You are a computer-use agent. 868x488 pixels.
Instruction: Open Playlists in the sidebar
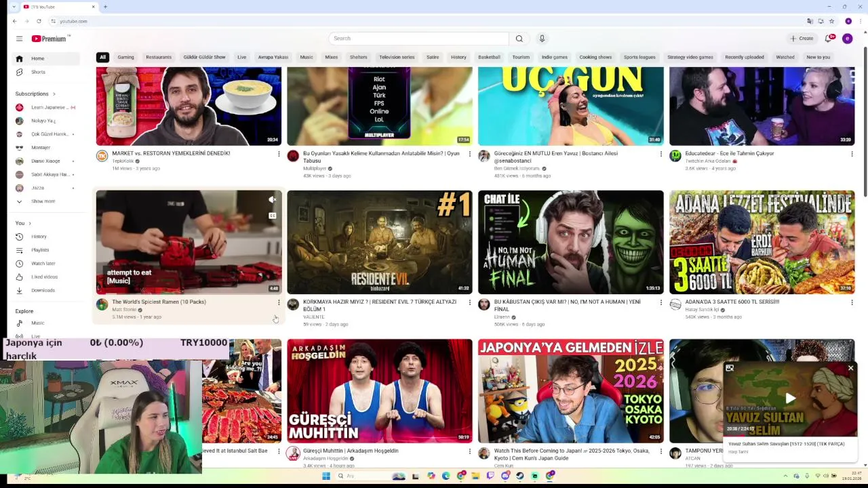(x=46, y=250)
